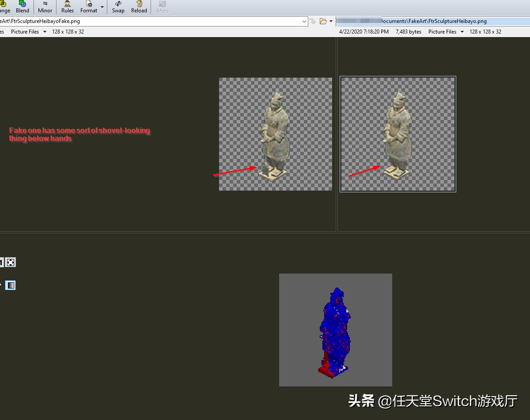Click the blue-red difference image
Viewport: 530px width, 420px height.
336,330
